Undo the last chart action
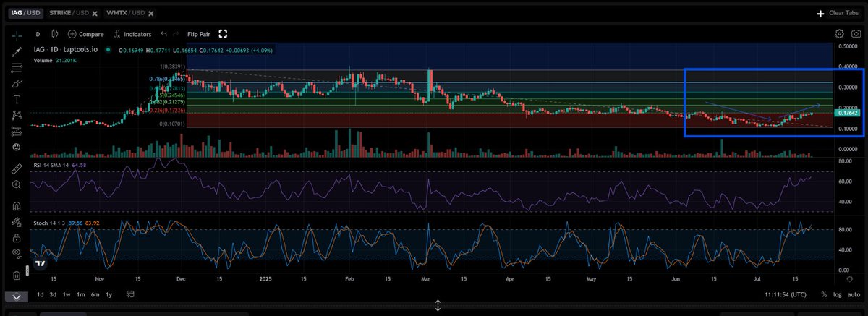Viewport: 868px width, 316px height. point(163,34)
